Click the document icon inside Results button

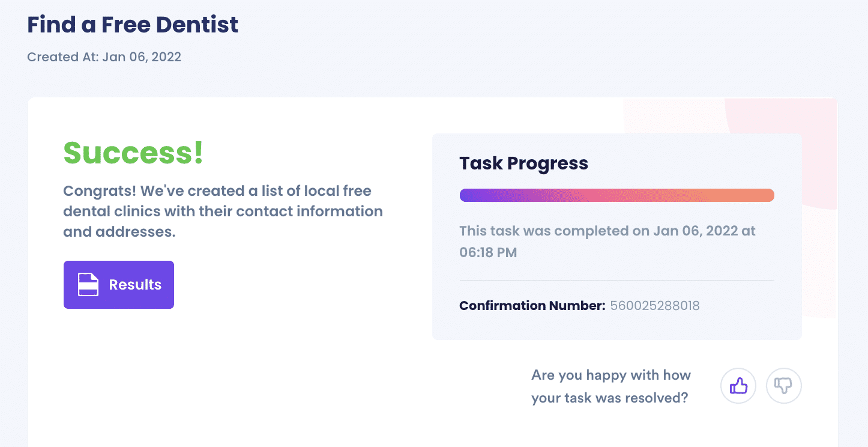tap(88, 285)
